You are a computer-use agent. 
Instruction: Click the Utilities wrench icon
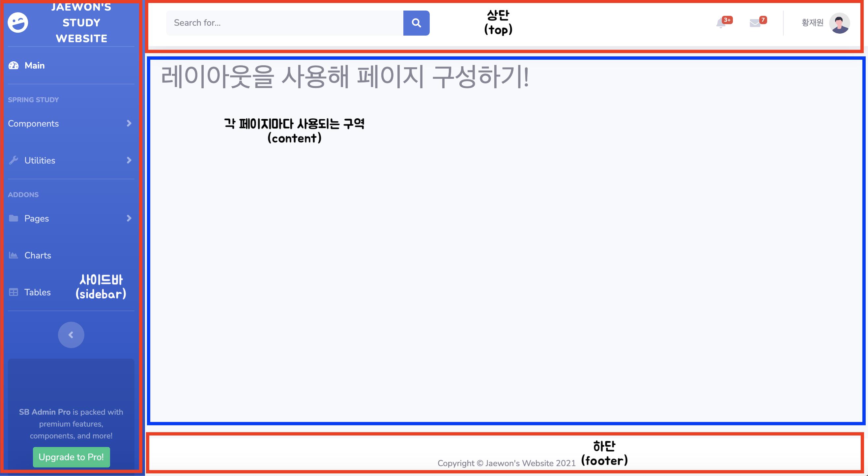(14, 161)
